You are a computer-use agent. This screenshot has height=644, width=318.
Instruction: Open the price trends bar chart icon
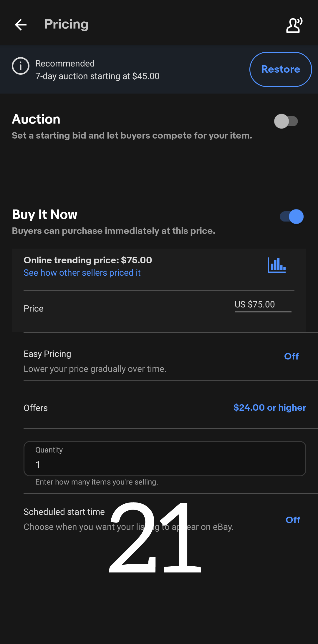276,265
